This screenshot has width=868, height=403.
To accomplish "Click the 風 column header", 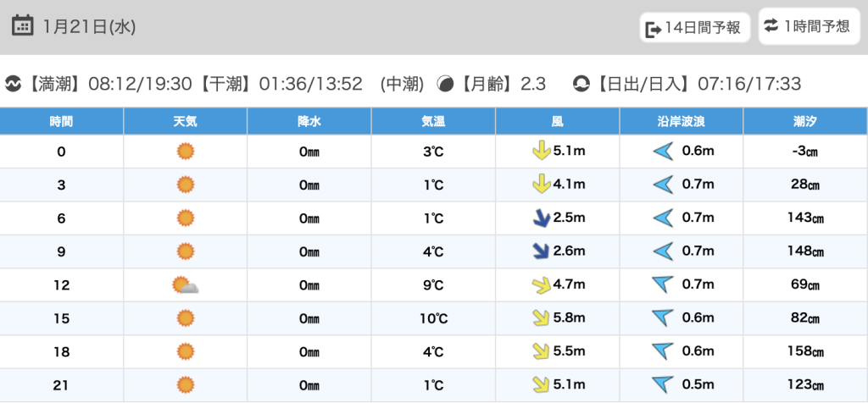I will (557, 121).
